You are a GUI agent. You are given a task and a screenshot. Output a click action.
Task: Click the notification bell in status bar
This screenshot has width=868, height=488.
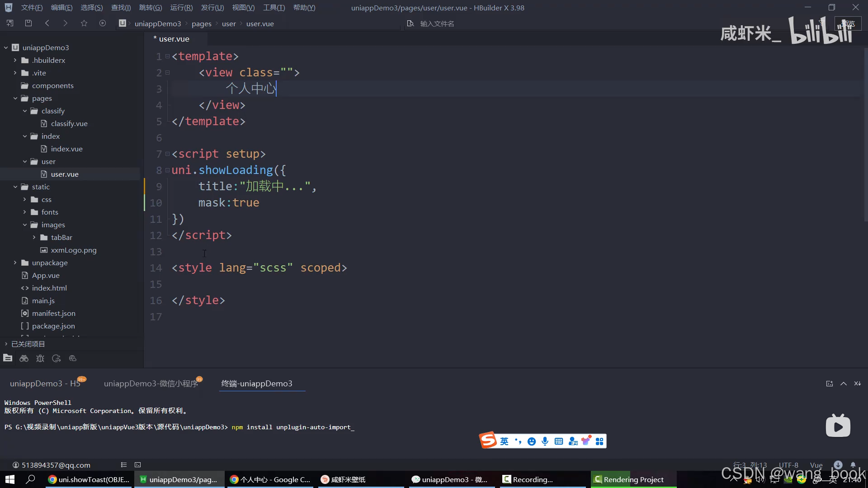pyautogui.click(x=853, y=465)
